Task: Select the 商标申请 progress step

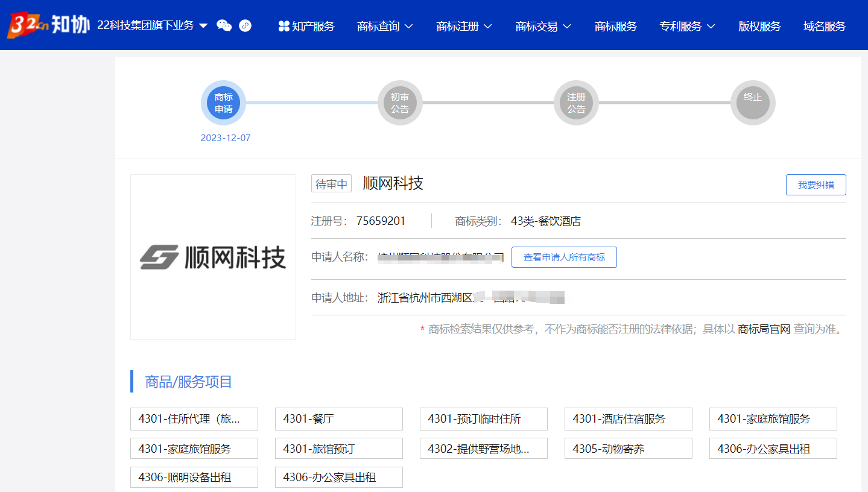Action: tap(224, 103)
